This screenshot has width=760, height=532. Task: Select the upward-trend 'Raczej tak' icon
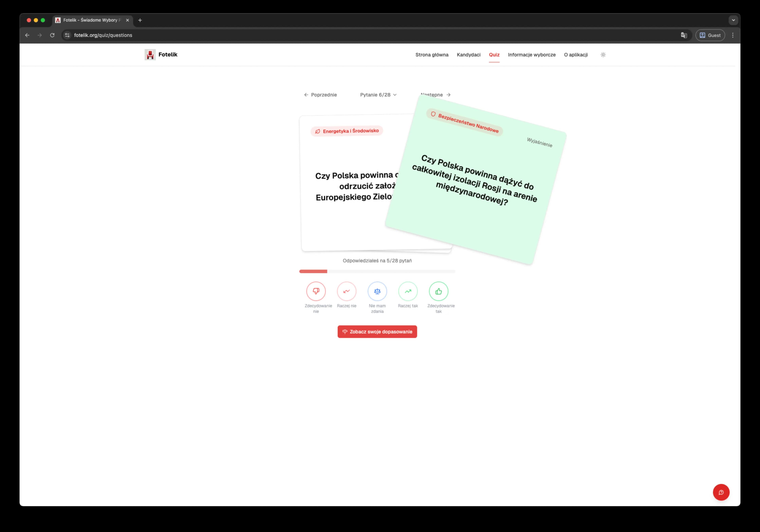click(x=408, y=291)
